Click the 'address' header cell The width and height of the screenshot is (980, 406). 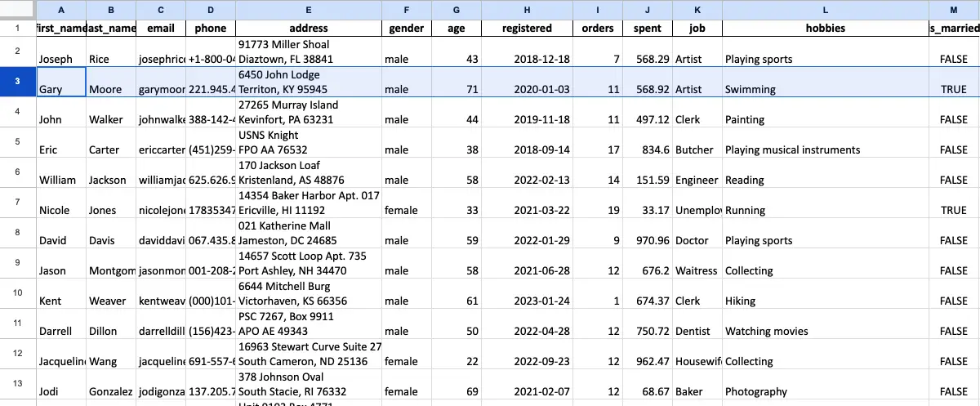click(309, 28)
